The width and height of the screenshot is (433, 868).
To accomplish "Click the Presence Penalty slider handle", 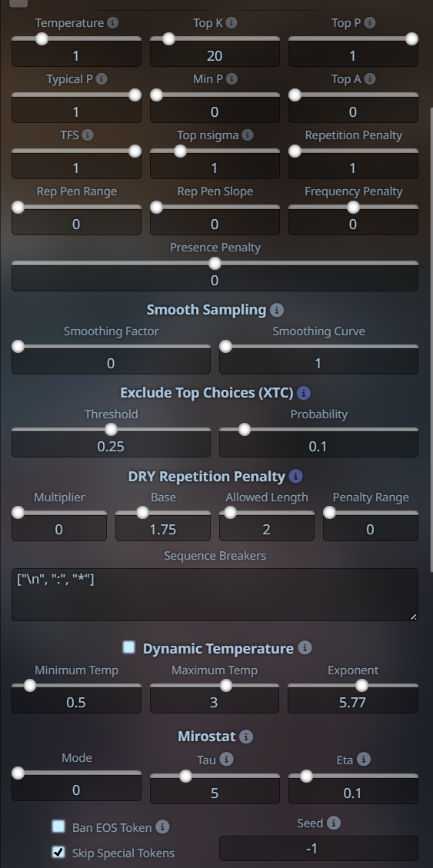I will click(x=215, y=264).
